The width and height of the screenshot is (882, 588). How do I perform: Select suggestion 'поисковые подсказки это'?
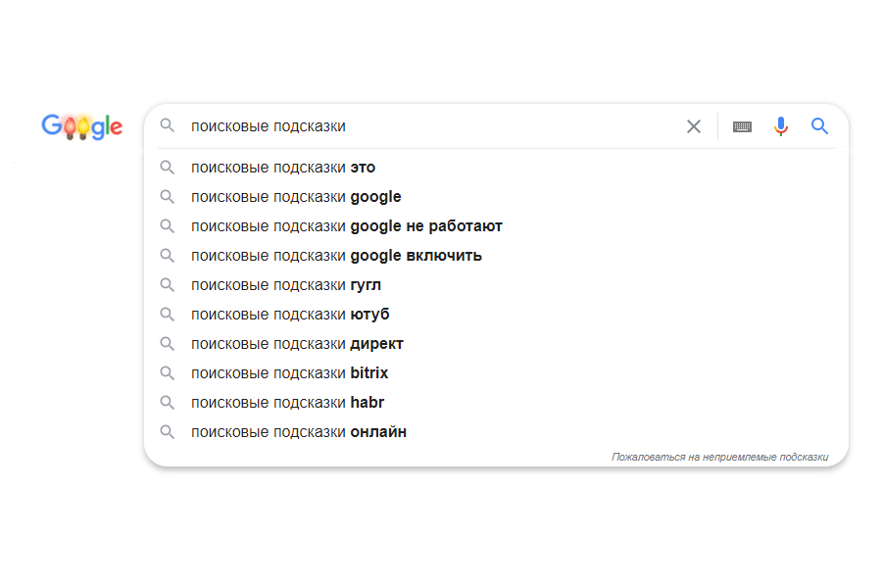pyautogui.click(x=283, y=168)
